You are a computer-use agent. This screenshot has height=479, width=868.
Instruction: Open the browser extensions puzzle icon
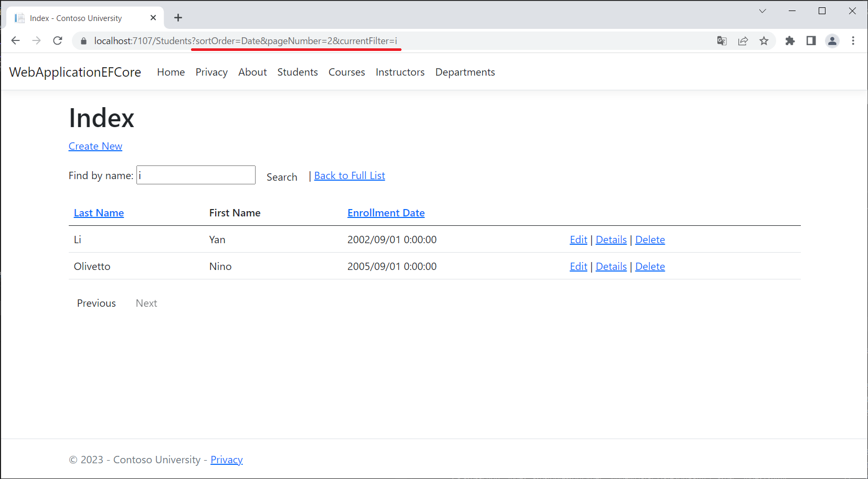[x=790, y=41]
